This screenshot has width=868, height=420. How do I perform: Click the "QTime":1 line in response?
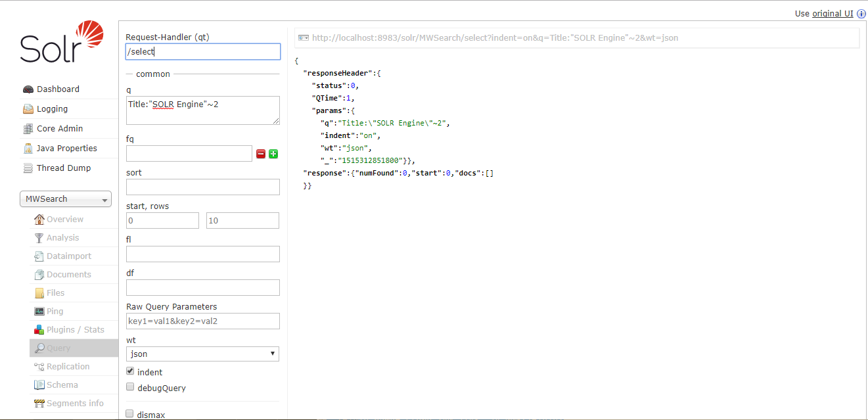333,98
